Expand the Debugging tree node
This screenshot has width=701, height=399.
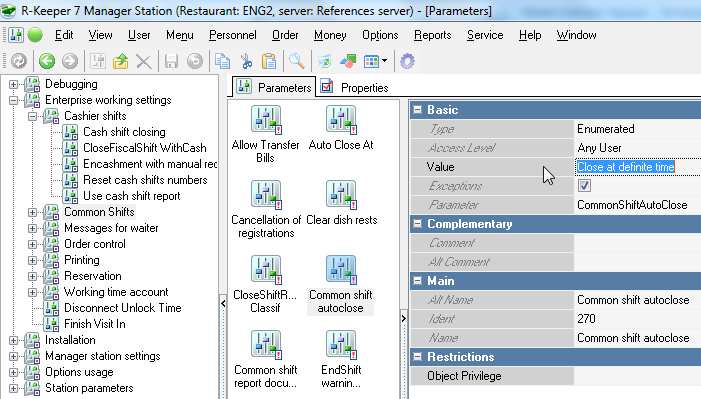pos(13,84)
